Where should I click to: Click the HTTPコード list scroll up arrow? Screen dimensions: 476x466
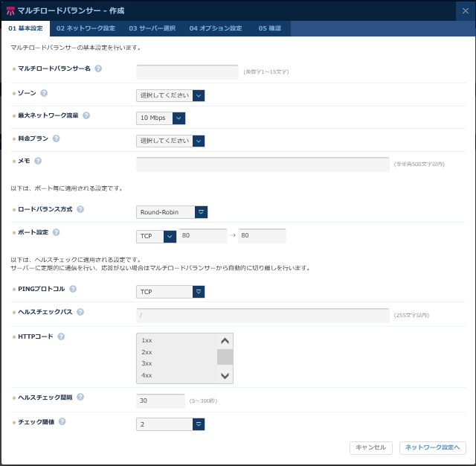(225, 341)
